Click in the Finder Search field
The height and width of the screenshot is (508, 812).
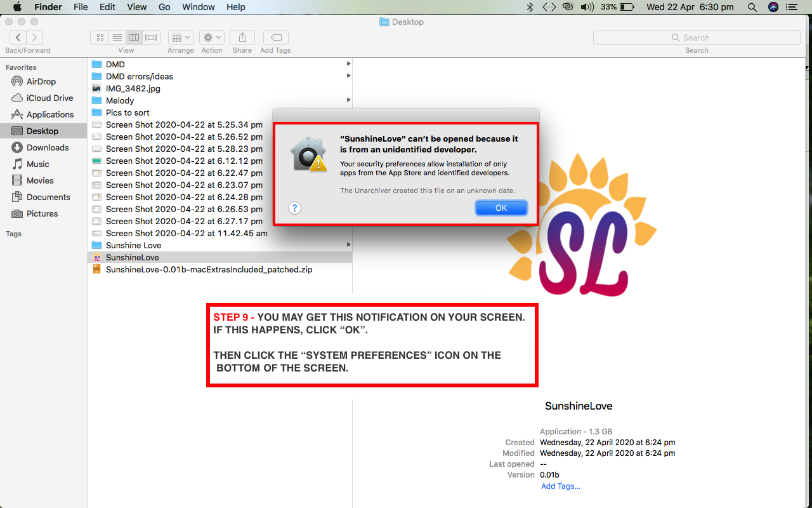pyautogui.click(x=697, y=37)
